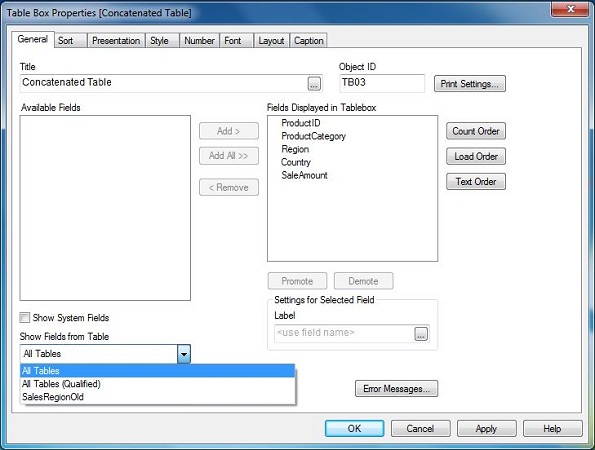This screenshot has width=595, height=450.
Task: Click the Print Settings button
Action: [x=470, y=84]
